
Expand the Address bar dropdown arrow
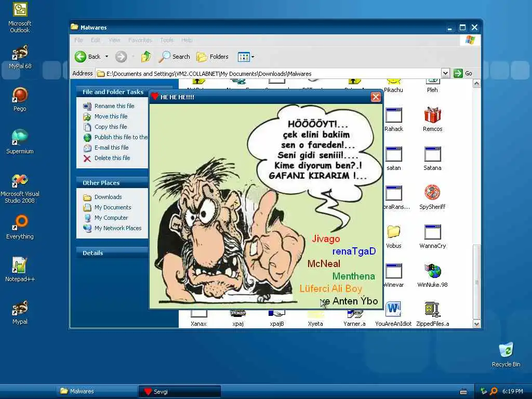(x=445, y=73)
